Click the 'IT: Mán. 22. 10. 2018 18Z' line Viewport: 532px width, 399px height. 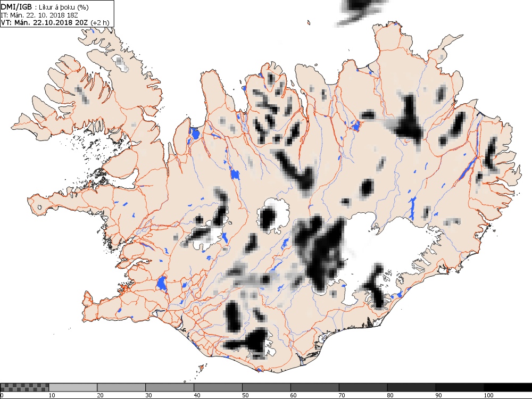[x=39, y=15]
